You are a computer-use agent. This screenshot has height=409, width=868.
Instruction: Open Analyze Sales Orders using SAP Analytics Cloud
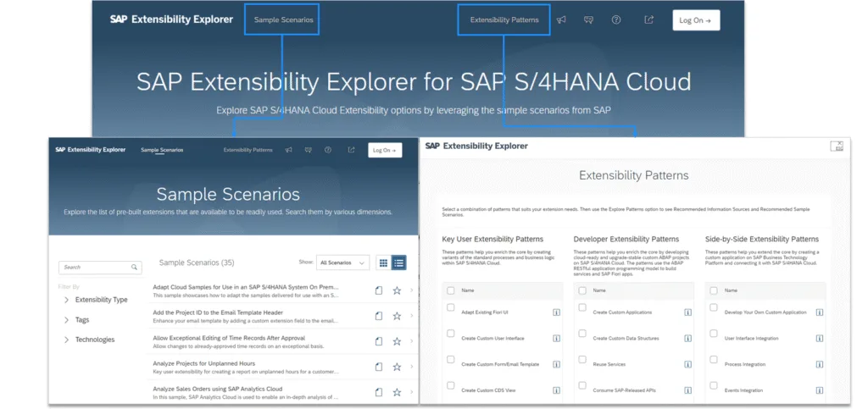click(x=218, y=389)
